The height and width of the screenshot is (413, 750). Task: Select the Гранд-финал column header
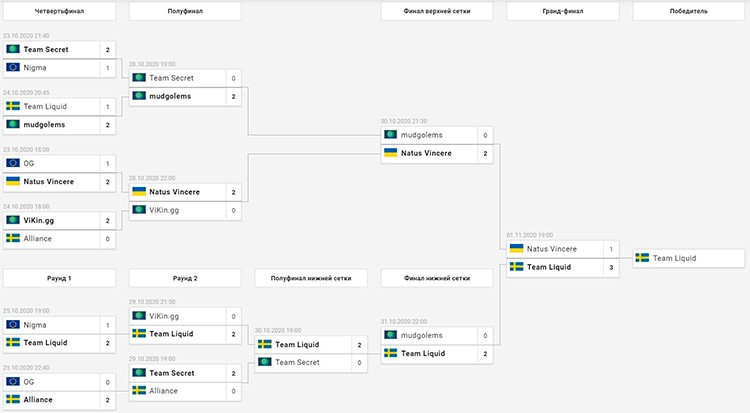coord(562,11)
